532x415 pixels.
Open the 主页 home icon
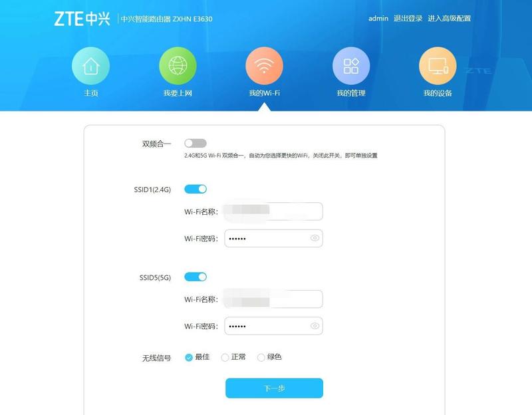coord(90,66)
